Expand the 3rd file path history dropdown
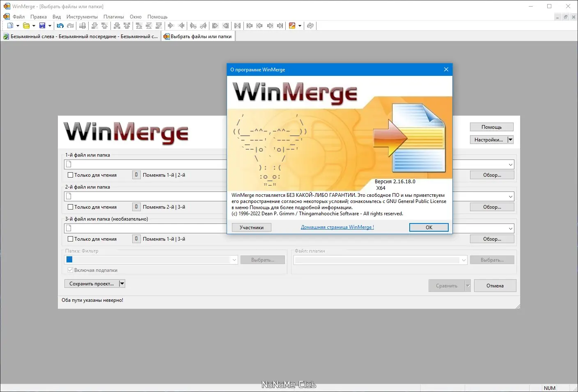 (x=511, y=229)
